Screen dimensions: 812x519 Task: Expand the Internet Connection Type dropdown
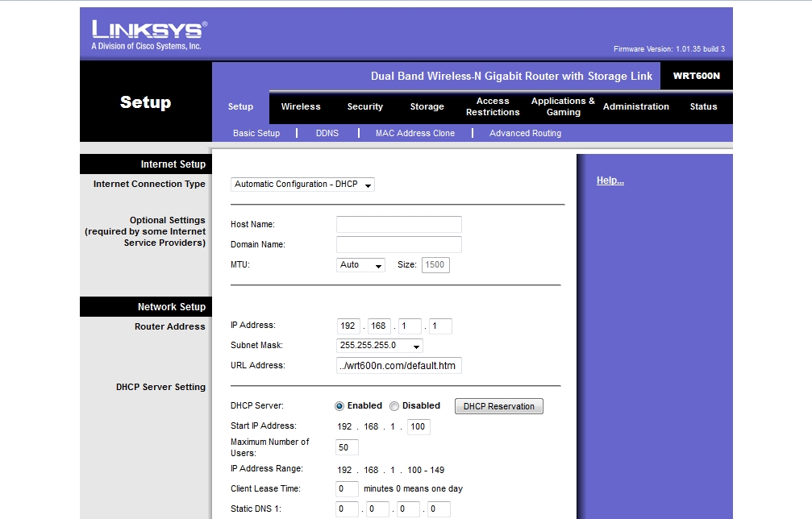[302, 185]
